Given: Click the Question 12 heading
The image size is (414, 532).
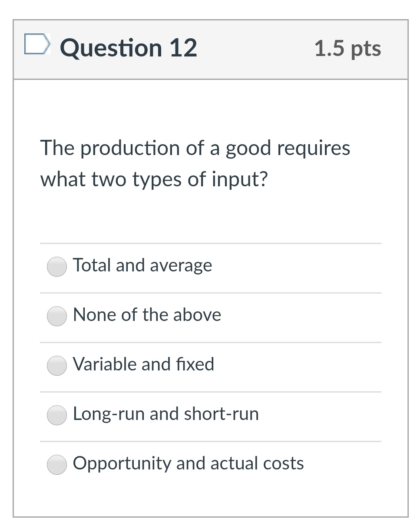Looking at the screenshot, I should (x=128, y=48).
